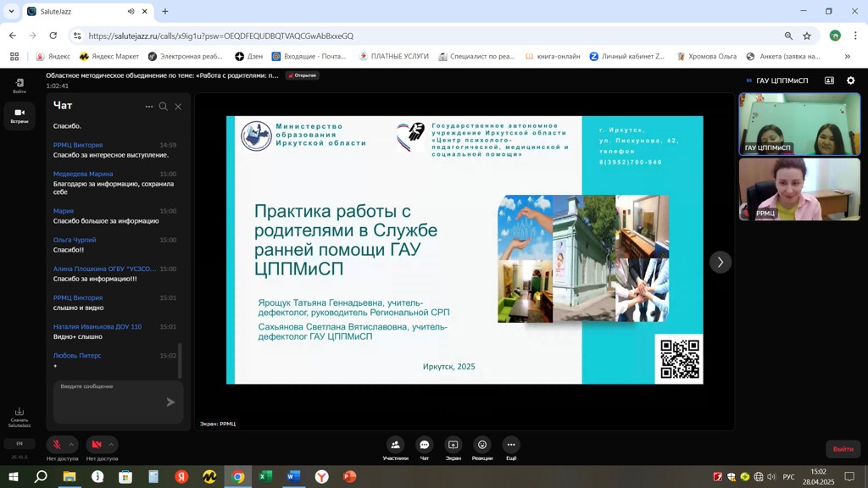Switch the EN language toggle
The height and width of the screenshot is (488, 868).
click(19, 443)
